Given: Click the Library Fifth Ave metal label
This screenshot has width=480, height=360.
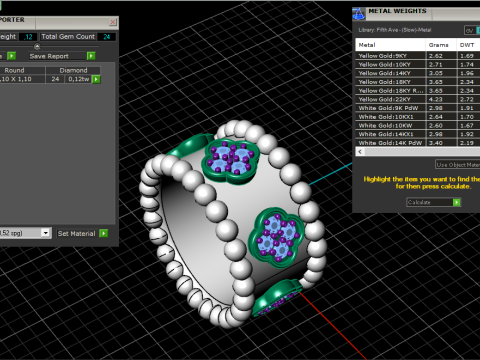Looking at the screenshot, I should (395, 30).
